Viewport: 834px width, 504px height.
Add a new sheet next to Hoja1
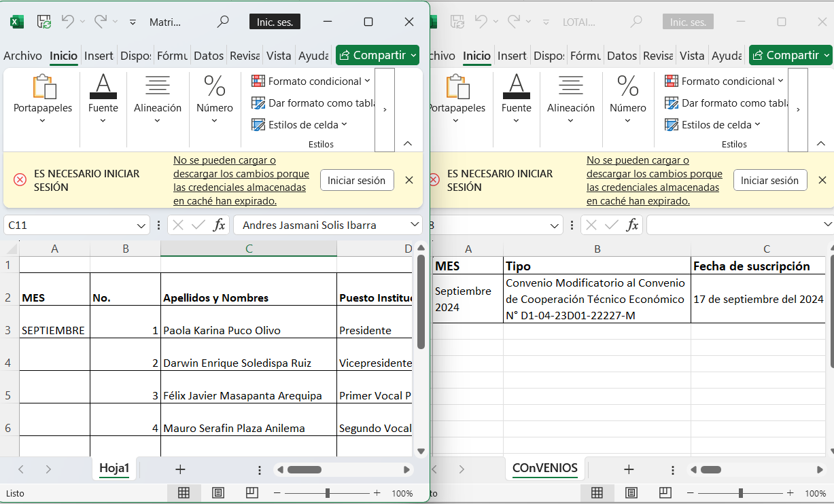coord(180,469)
